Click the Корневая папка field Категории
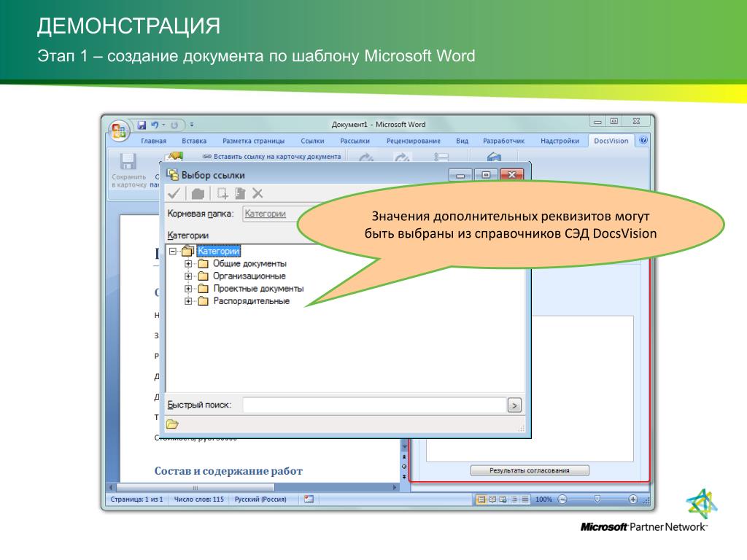This screenshot has height=560, width=747. point(271,214)
